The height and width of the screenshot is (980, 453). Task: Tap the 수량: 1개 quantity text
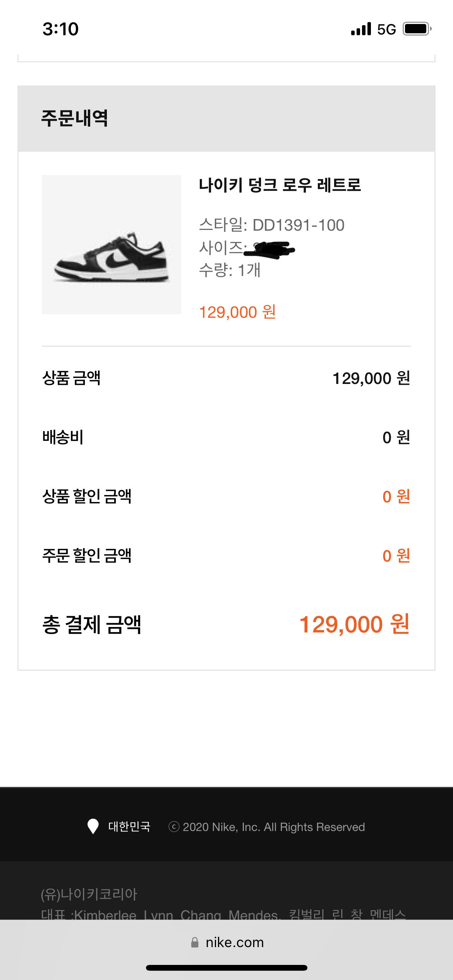230,270
